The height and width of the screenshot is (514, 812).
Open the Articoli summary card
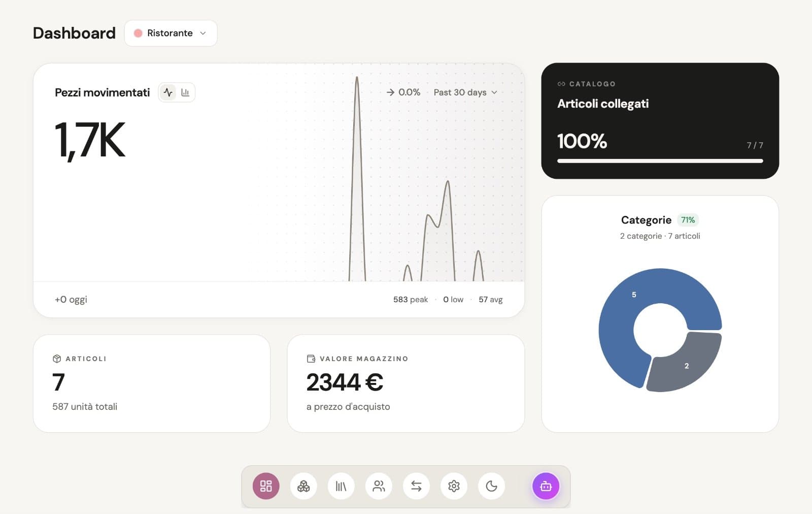point(152,383)
